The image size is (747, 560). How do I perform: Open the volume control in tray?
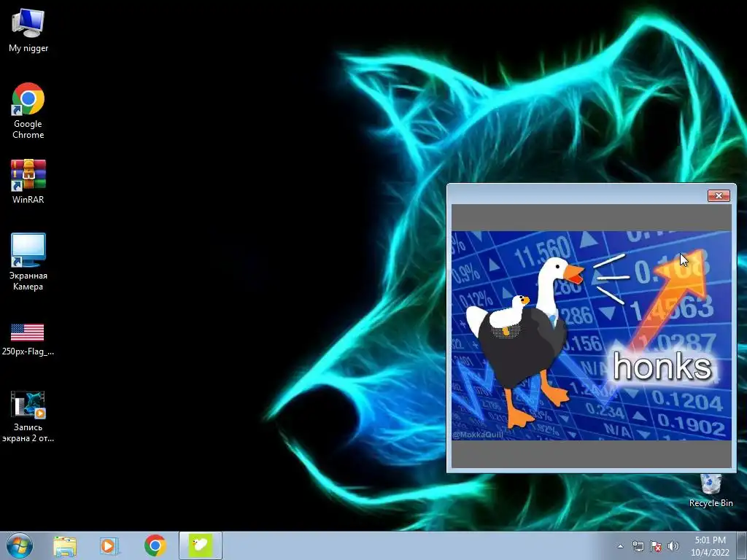click(x=673, y=547)
